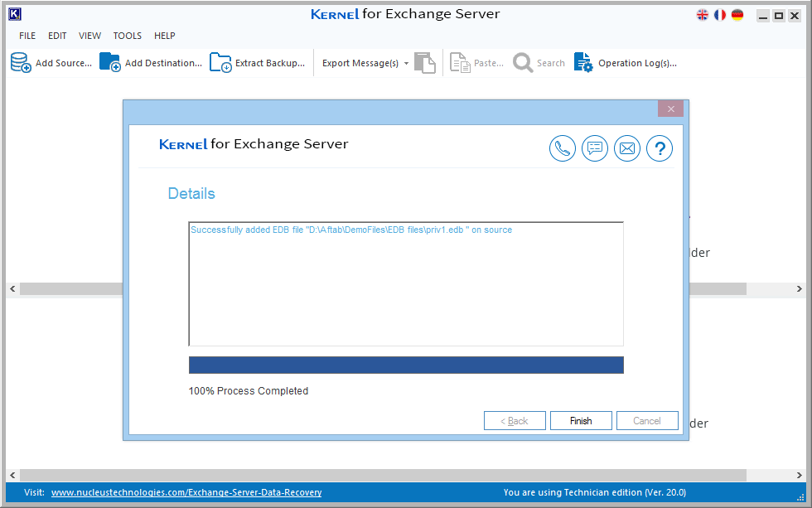Click the blue completed progress bar
Screen dimensions: 812x508
406,365
